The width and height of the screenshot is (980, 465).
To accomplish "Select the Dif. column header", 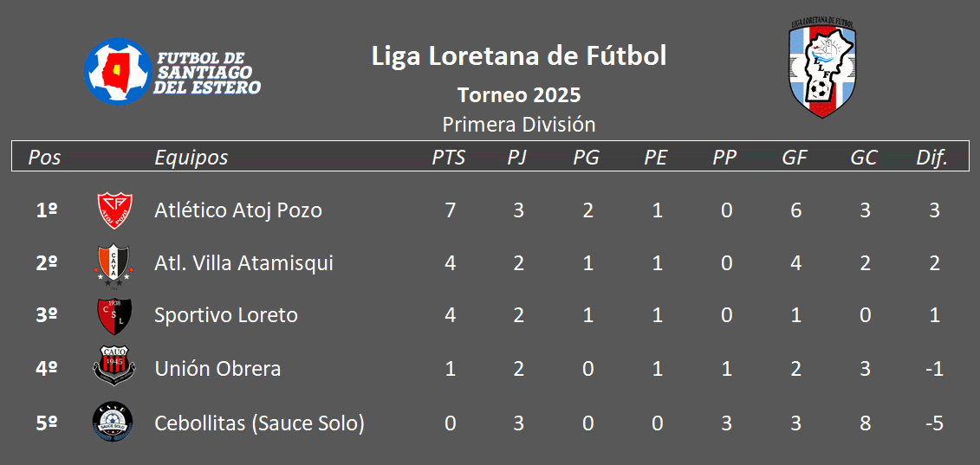I will point(932,158).
